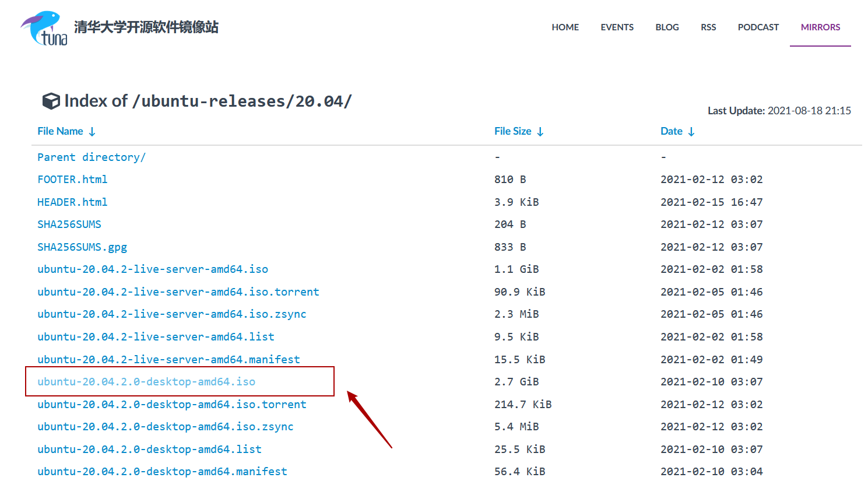Open ubuntu-20.04.2-live-server-amd64.list
Image resolution: width=868 pixels, height=495 pixels.
click(x=156, y=337)
